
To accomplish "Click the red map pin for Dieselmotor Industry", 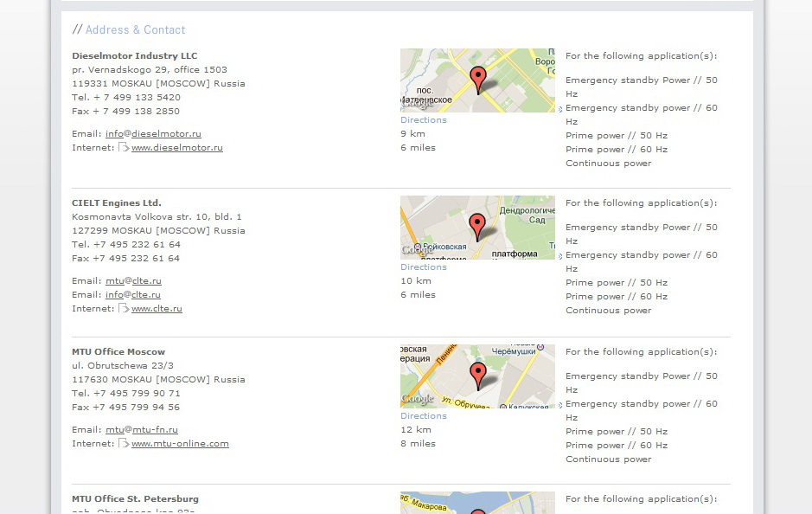I will 478,80.
